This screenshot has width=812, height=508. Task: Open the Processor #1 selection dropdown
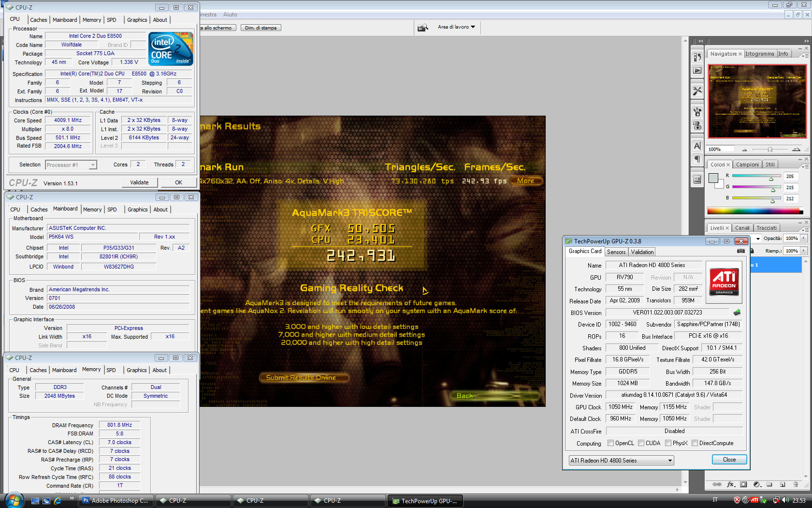point(71,165)
